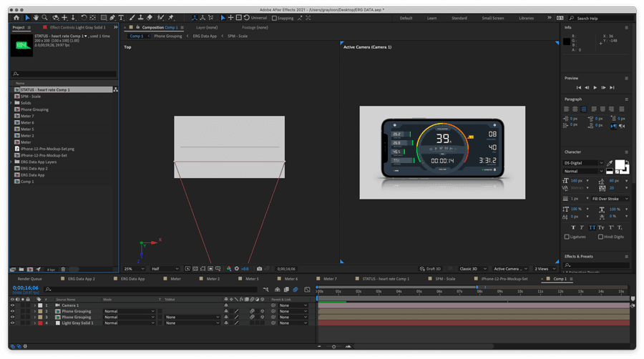Click Phone Grouping in composition breadcrumb

pyautogui.click(x=168, y=36)
